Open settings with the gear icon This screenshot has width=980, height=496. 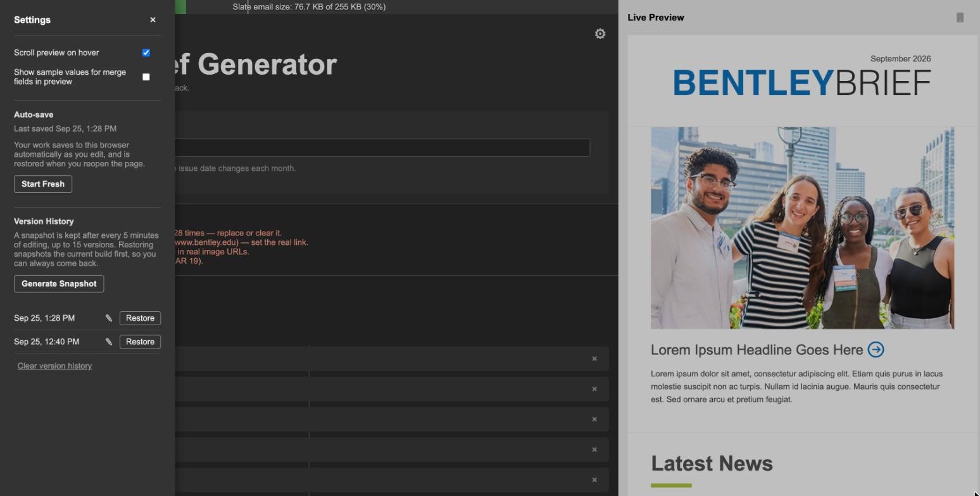pyautogui.click(x=600, y=34)
